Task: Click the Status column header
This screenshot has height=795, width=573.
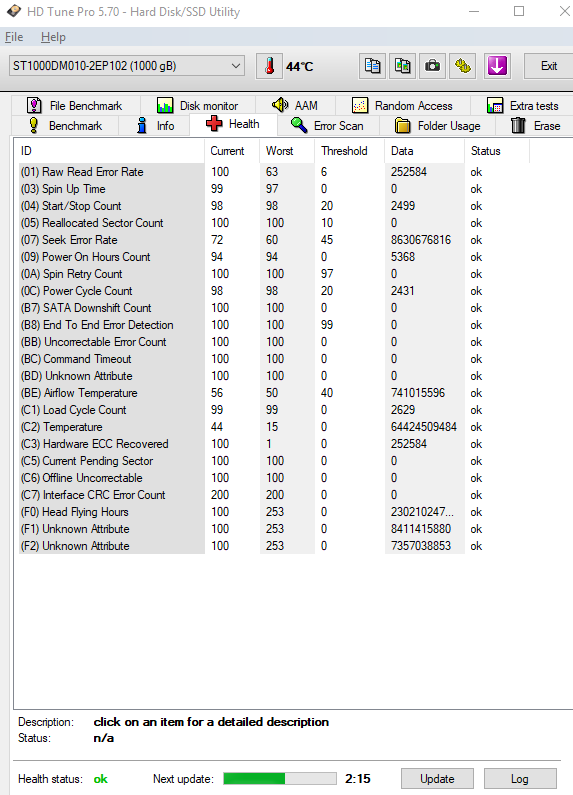Action: click(497, 151)
